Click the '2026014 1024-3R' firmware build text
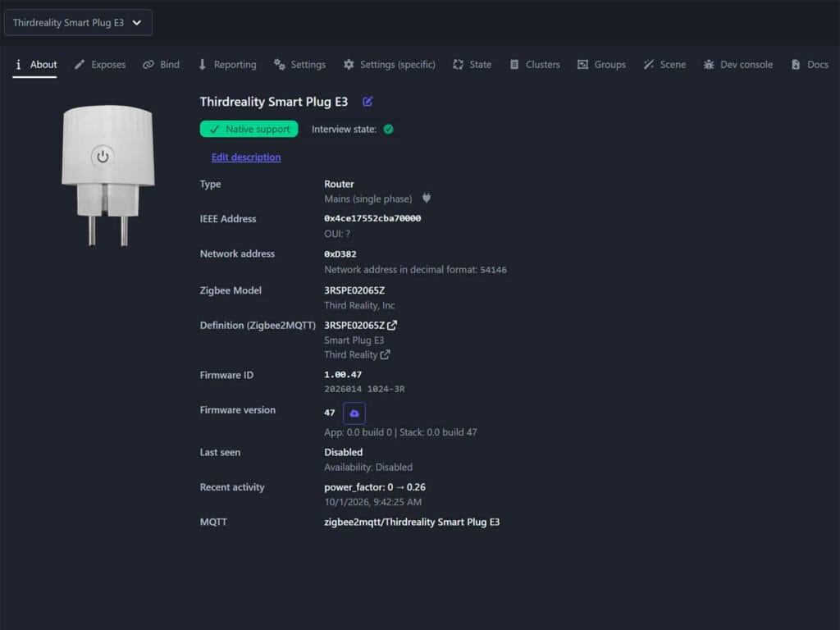840x630 pixels. point(364,389)
